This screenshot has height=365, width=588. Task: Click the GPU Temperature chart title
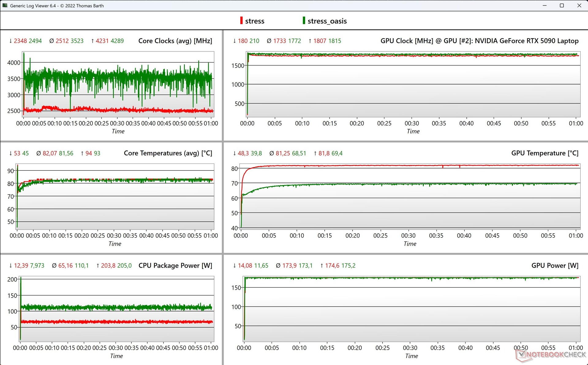point(545,153)
